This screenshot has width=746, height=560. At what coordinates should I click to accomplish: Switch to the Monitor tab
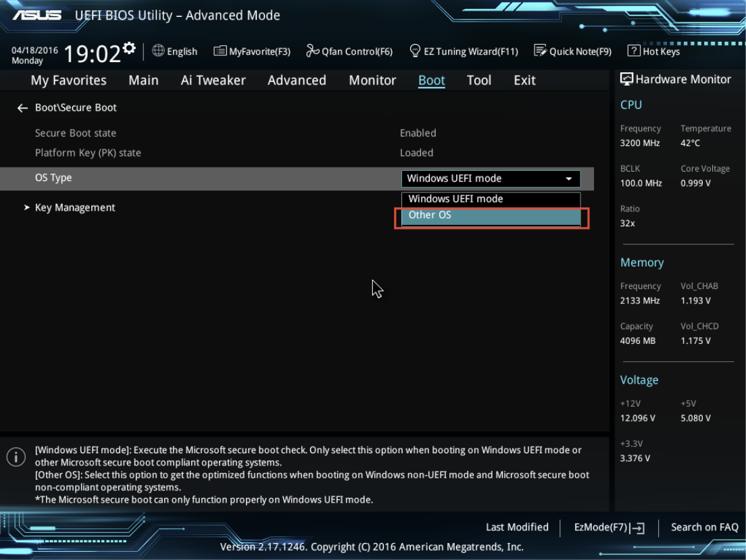click(372, 80)
